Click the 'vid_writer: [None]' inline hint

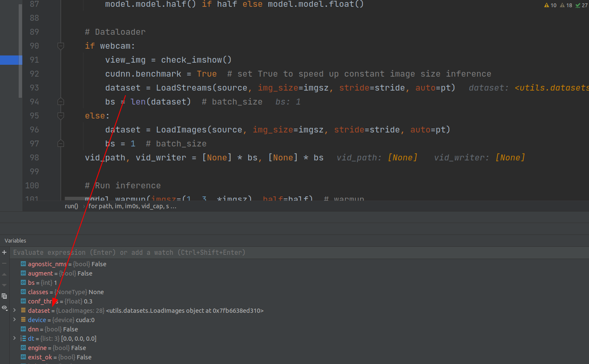tap(480, 157)
